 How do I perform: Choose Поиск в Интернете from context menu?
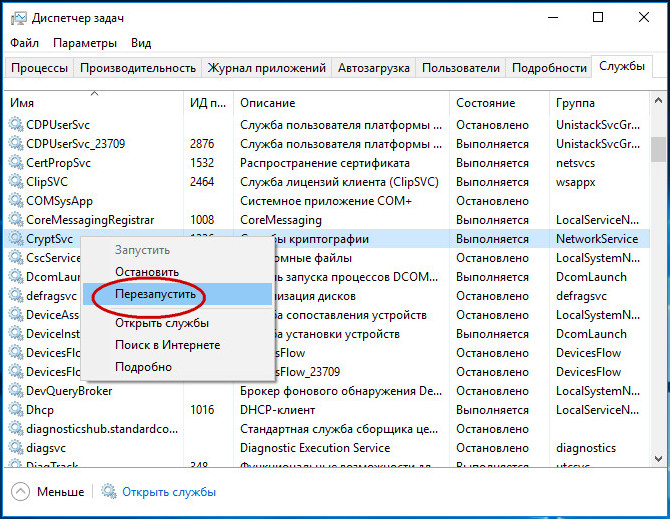[167, 345]
